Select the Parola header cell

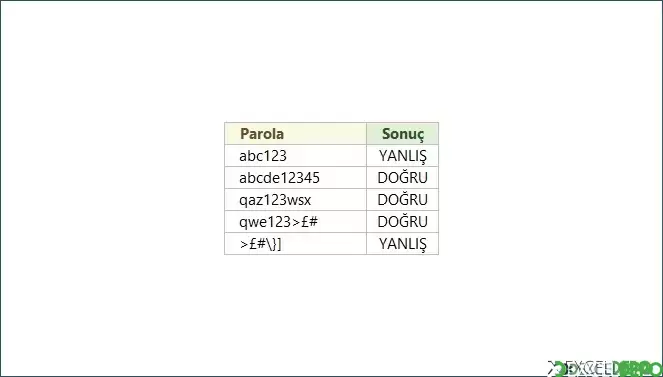(295, 134)
